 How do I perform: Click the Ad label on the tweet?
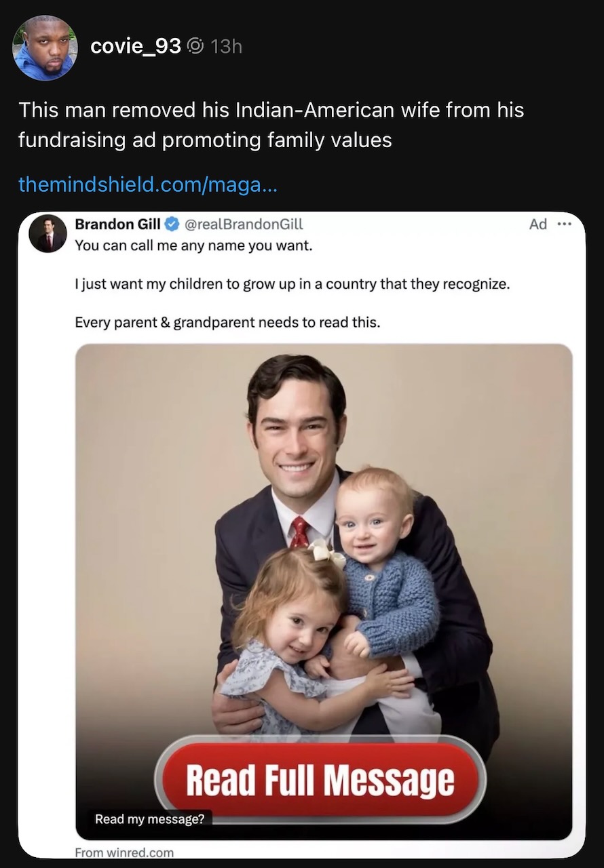pyautogui.click(x=538, y=224)
